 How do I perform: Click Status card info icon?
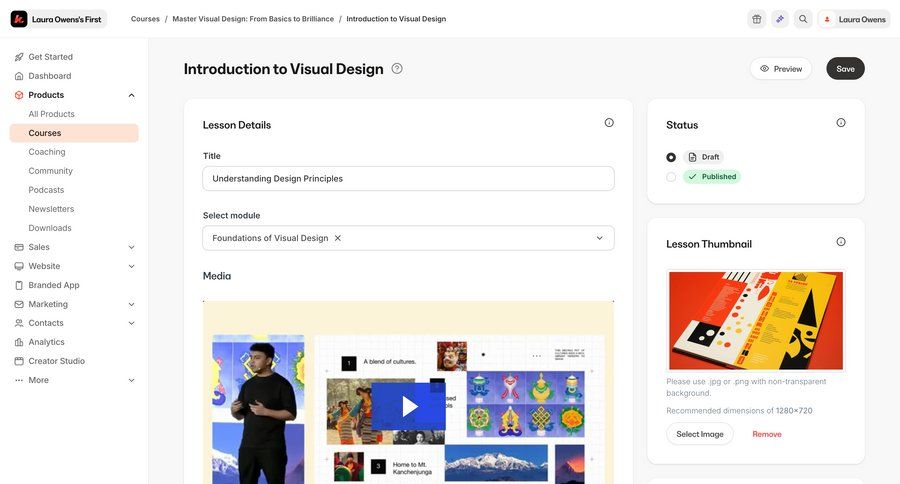pos(841,123)
